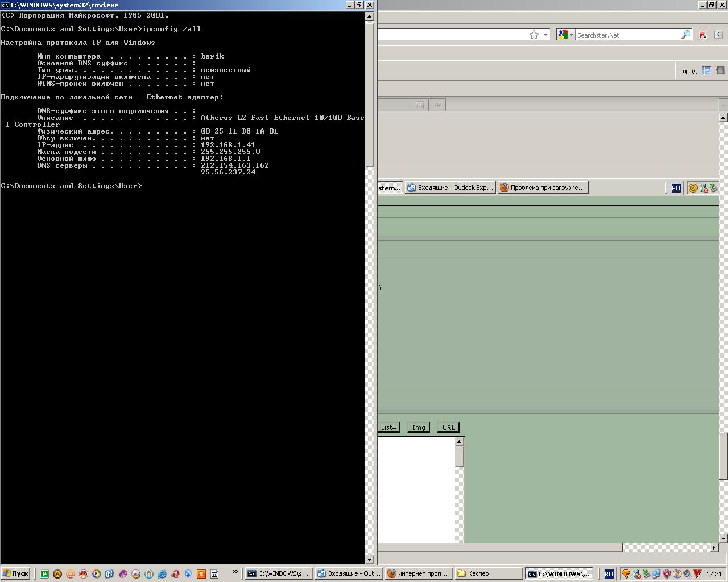Click the second DNS entry 95.56.237.24
The height and width of the screenshot is (582, 728).
coord(228,172)
